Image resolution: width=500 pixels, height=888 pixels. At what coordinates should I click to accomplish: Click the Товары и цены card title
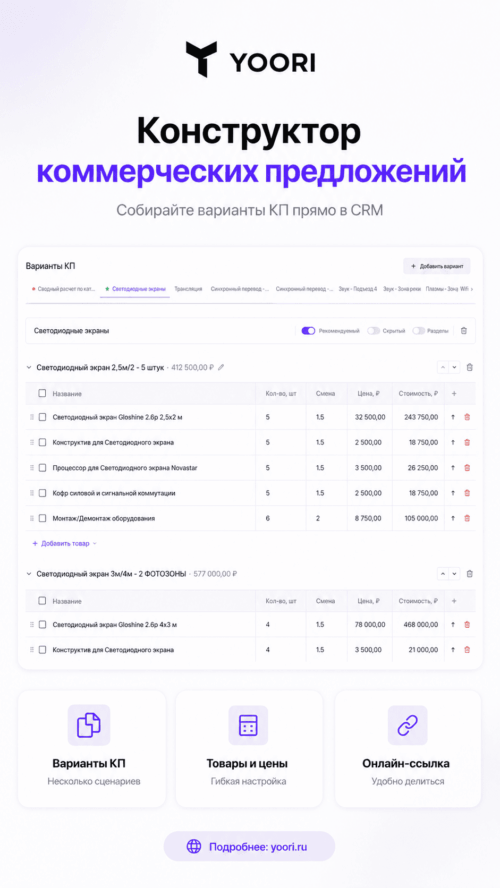click(x=247, y=763)
